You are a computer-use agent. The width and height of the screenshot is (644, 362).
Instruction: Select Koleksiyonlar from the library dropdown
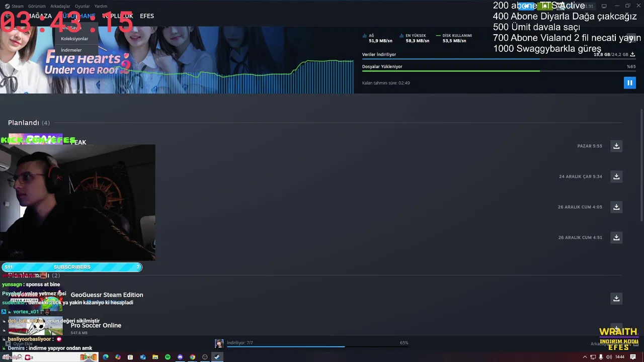[74, 39]
